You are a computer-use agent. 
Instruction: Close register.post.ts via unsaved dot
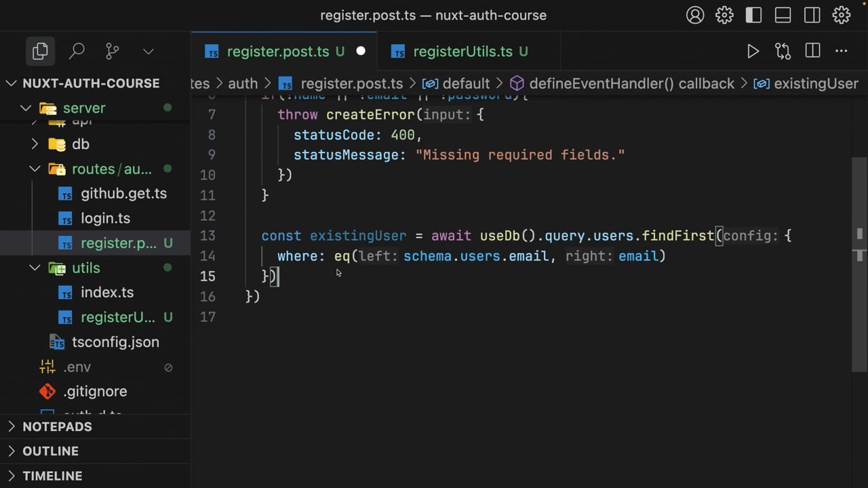point(361,51)
